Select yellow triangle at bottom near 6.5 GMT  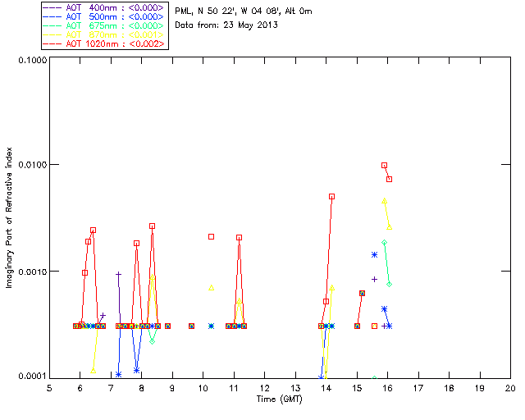tap(94, 371)
